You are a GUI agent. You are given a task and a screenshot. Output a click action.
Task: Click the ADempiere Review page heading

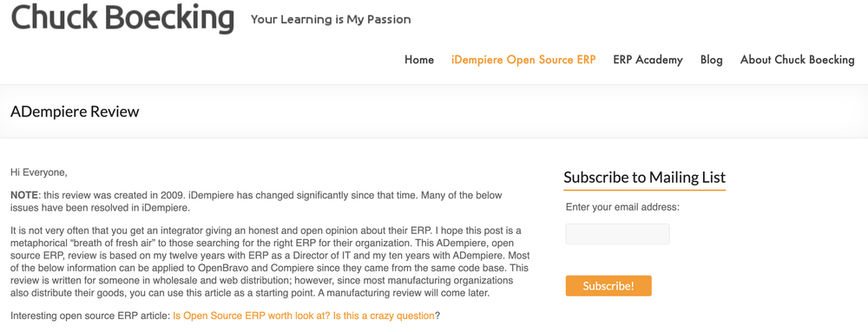point(75,112)
